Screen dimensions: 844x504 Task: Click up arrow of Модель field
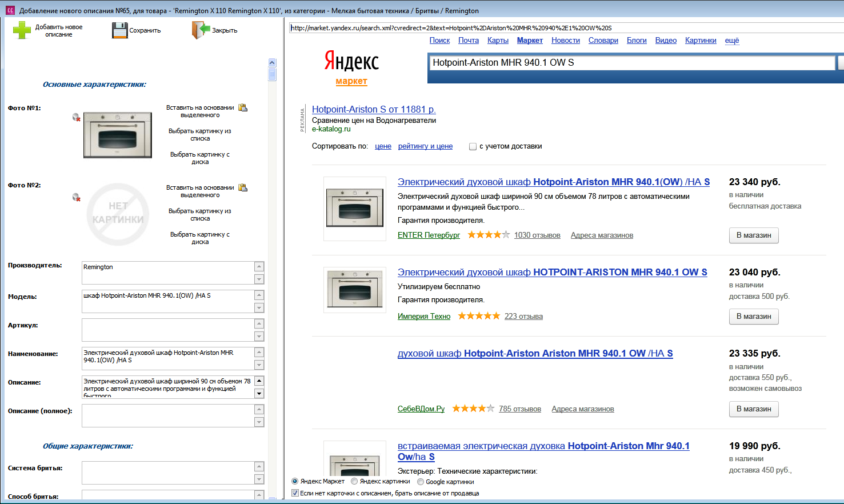coord(259,295)
